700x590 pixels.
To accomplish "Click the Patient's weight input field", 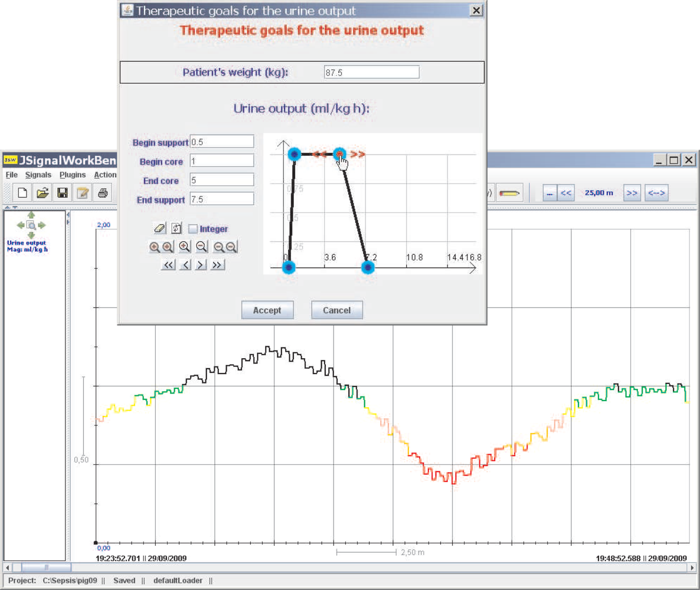I will click(x=371, y=73).
